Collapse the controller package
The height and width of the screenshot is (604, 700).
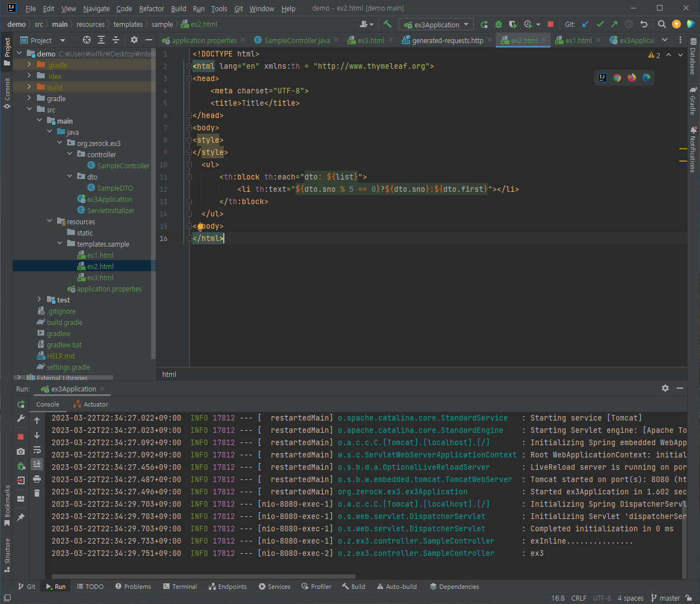tap(69, 154)
